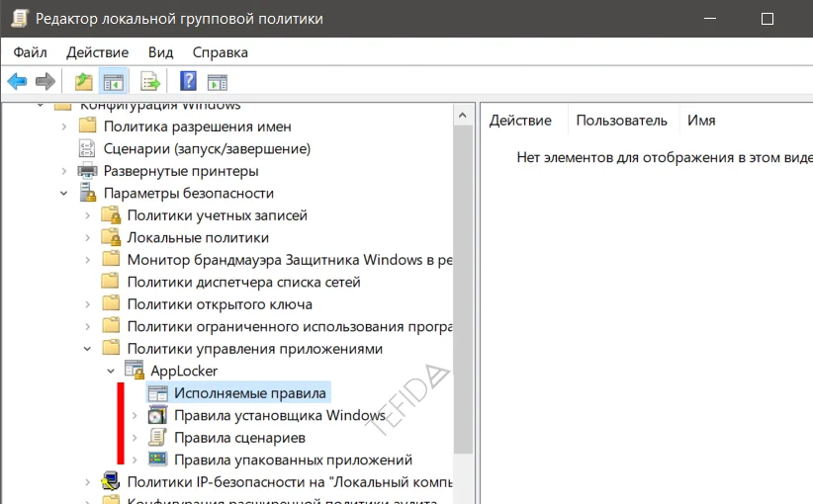This screenshot has height=504, width=813.
Task: Expand Монитор брандмауэра Защитника Windows node
Action: click(x=88, y=260)
